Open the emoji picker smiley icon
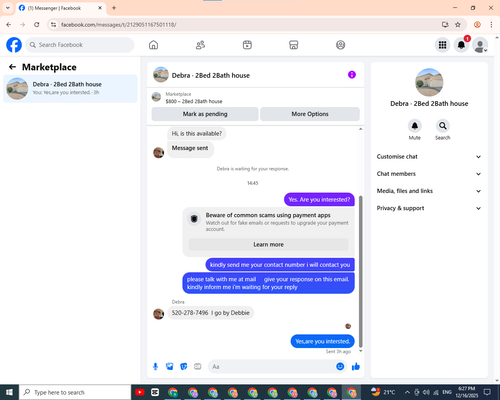The width and height of the screenshot is (500, 400). 340,367
